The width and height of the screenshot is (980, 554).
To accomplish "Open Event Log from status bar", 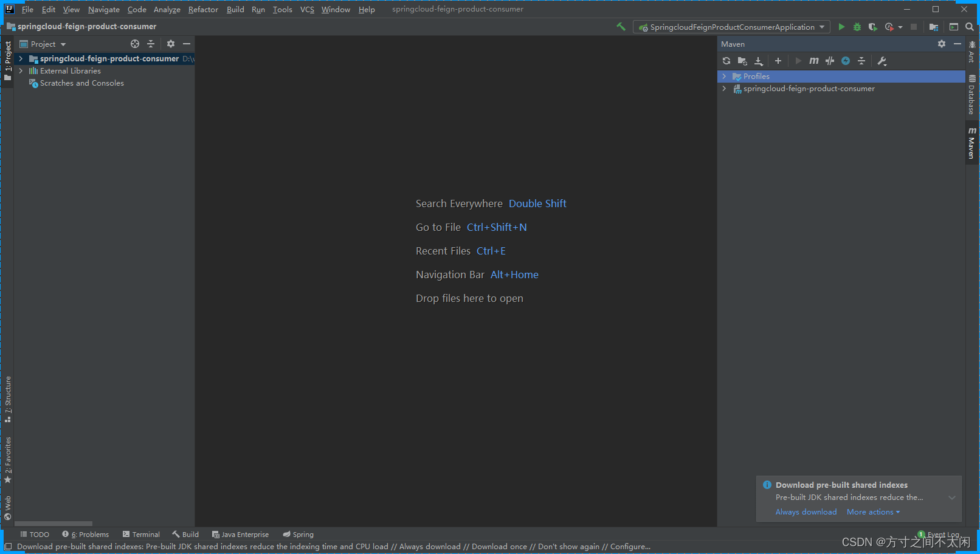I will point(939,535).
